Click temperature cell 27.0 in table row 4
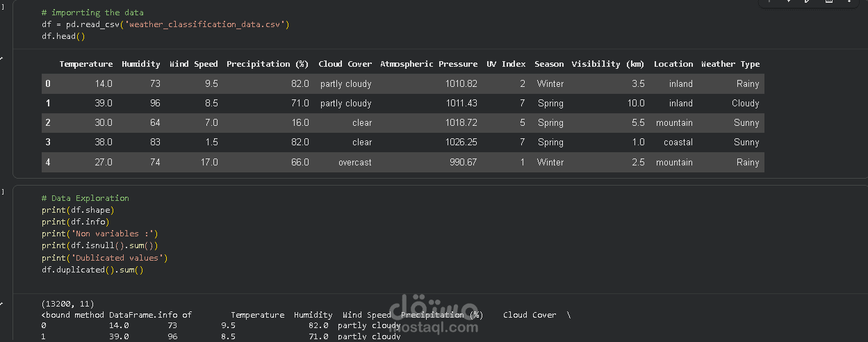Viewport: 868px width, 342px height. pos(104,162)
